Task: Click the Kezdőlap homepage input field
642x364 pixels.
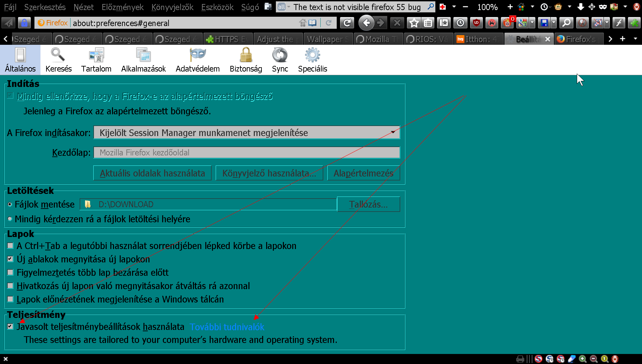Action: tap(247, 152)
